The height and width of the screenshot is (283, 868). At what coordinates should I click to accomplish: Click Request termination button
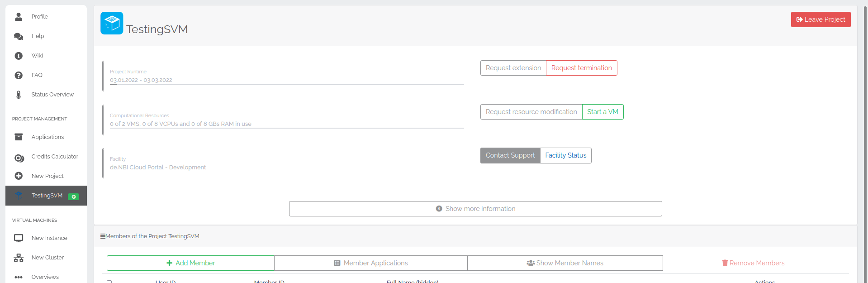tap(581, 68)
